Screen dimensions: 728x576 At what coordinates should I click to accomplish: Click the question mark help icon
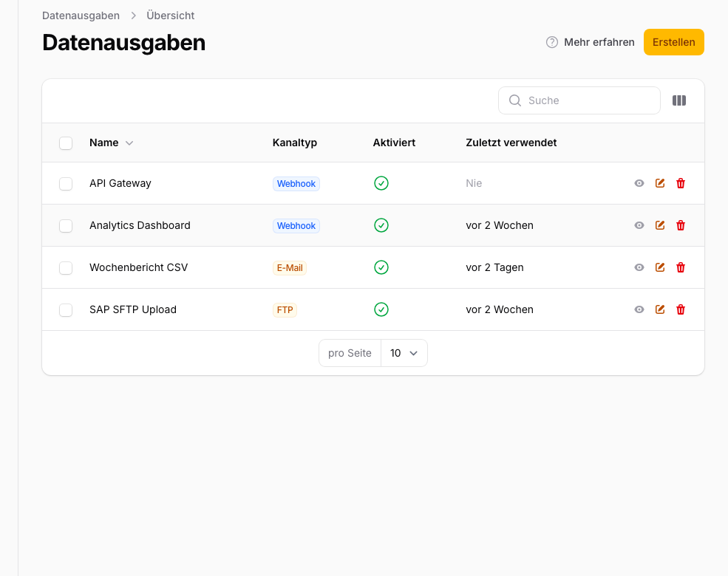551,42
